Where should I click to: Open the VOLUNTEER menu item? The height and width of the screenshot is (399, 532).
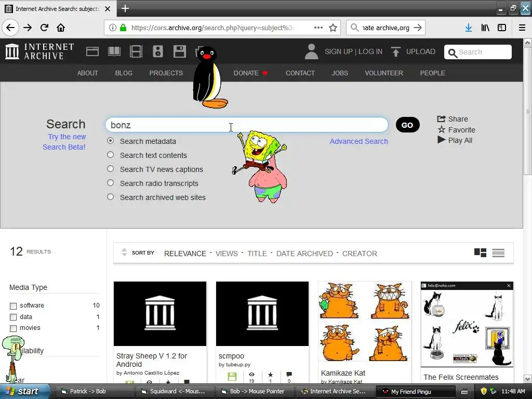pyautogui.click(x=384, y=73)
